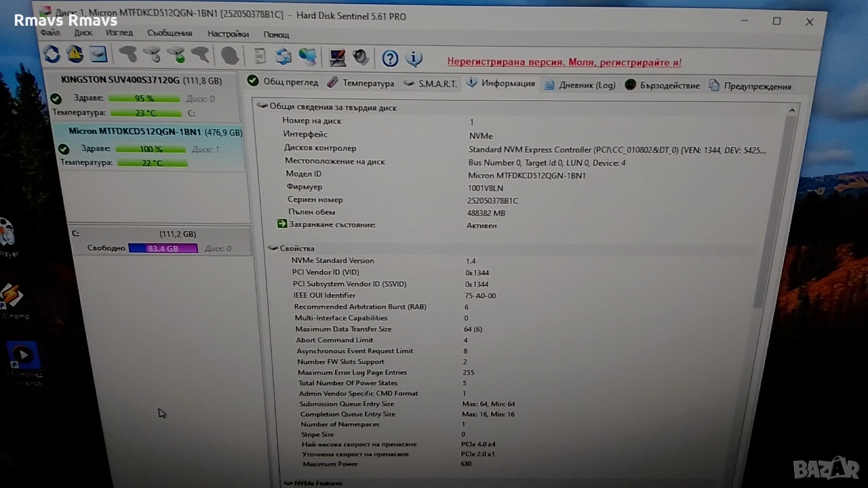Open help with the question mark icon
Image resolution: width=868 pixels, height=488 pixels.
pos(390,58)
